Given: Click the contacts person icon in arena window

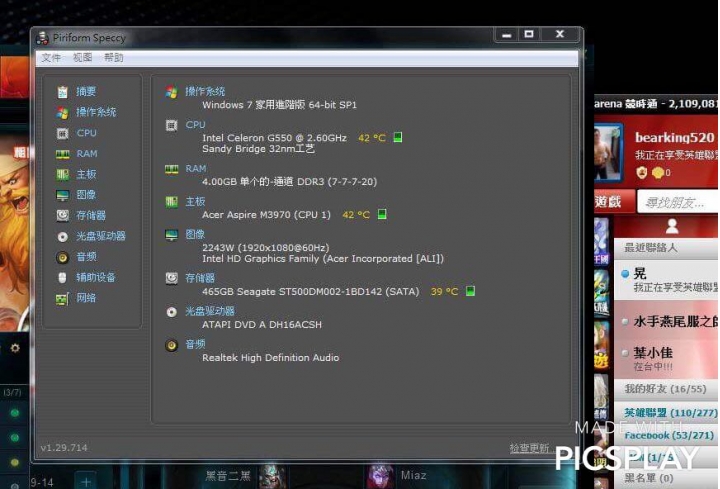Looking at the screenshot, I should (x=672, y=225).
